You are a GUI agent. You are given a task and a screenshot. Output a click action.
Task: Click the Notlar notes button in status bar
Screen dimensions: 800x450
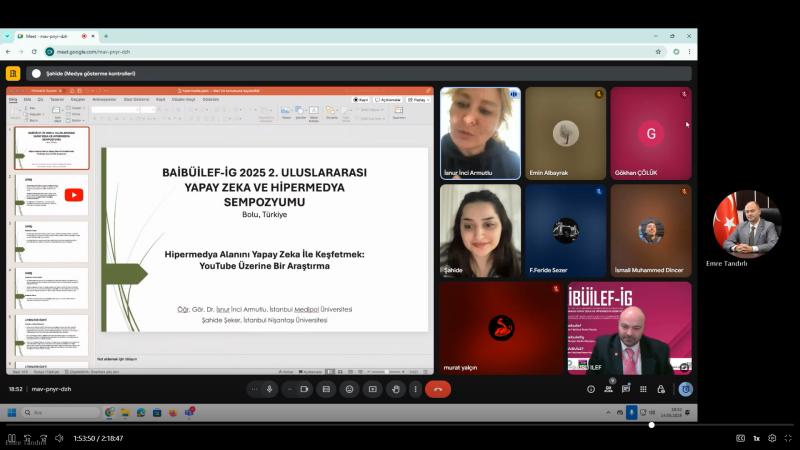pos(286,372)
